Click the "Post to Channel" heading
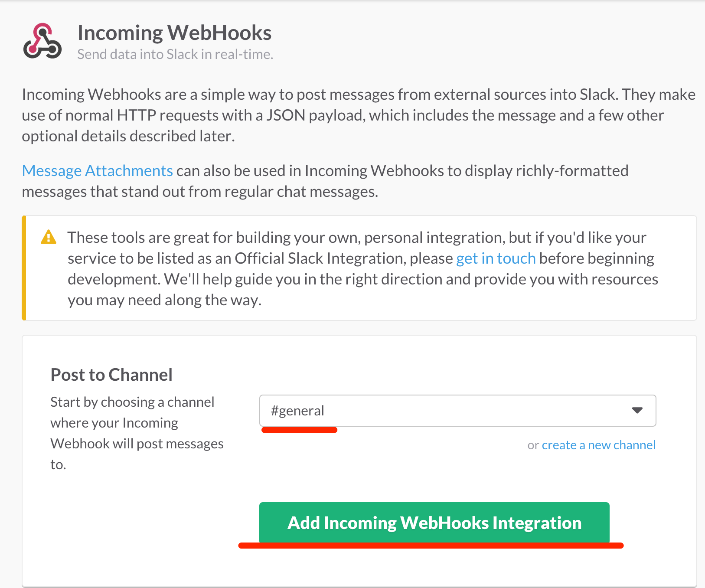Image resolution: width=705 pixels, height=588 pixels. pyautogui.click(x=111, y=375)
